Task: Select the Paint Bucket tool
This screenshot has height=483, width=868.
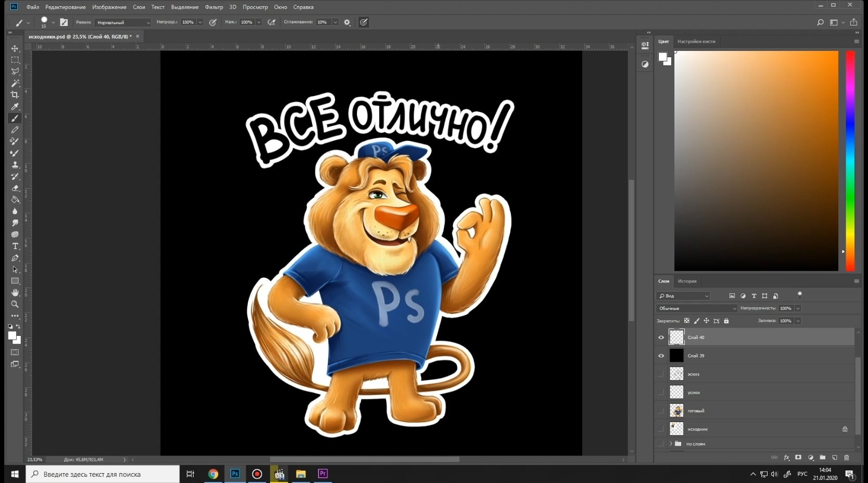Action: [x=15, y=200]
